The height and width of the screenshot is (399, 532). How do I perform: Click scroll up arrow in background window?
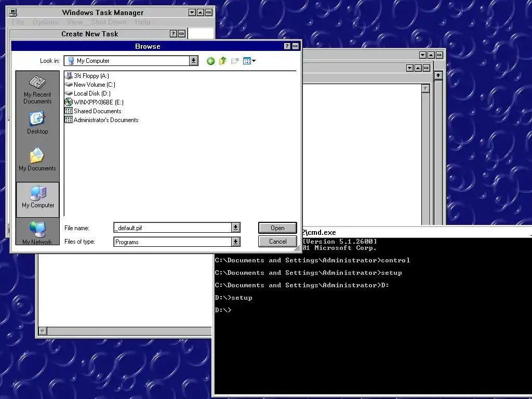(438, 75)
